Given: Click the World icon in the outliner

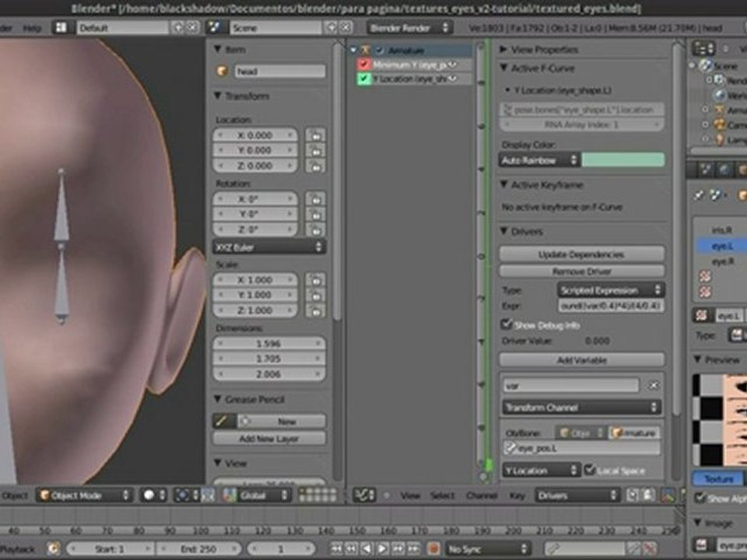Looking at the screenshot, I should (719, 95).
